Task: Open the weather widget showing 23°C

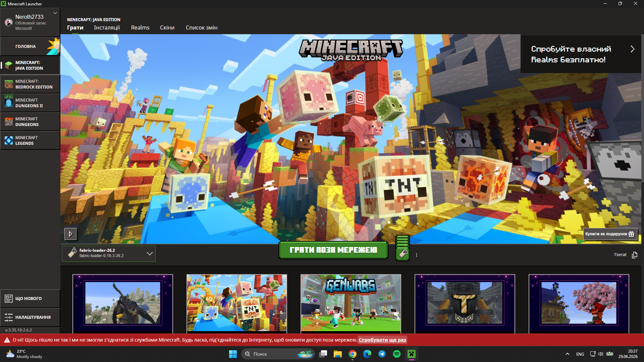Action: pyautogui.click(x=24, y=354)
